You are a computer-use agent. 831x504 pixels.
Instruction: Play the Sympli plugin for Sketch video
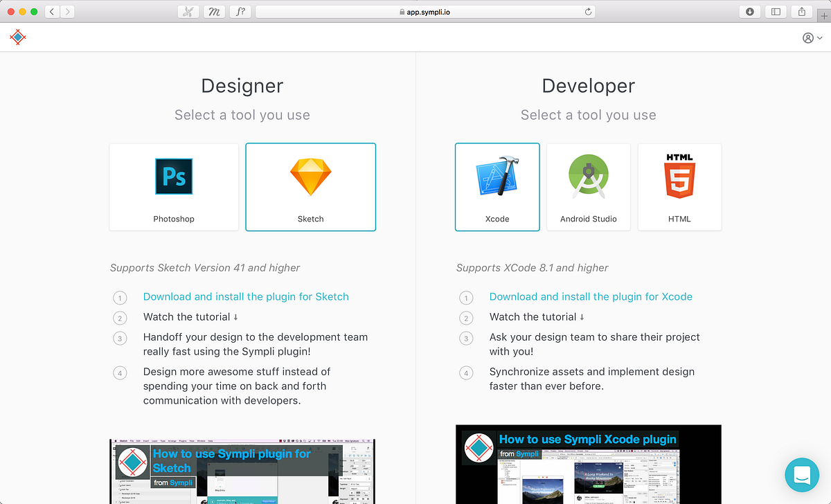pyautogui.click(x=242, y=471)
